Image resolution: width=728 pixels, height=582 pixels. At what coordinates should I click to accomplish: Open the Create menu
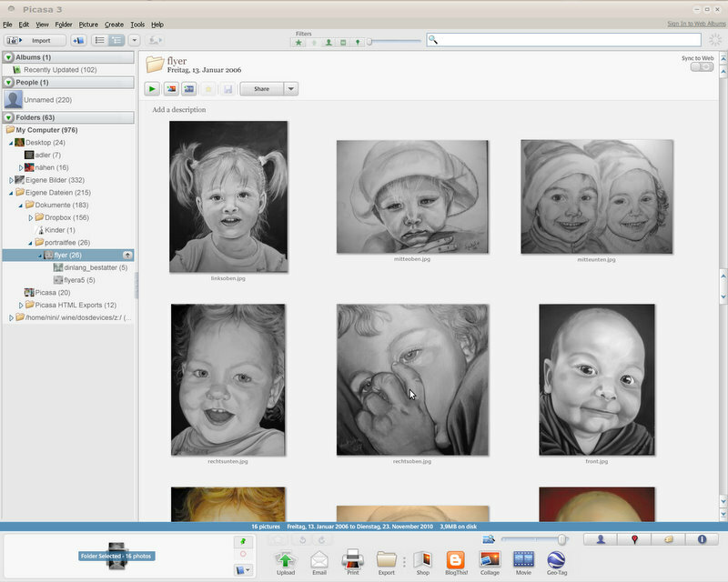[114, 25]
